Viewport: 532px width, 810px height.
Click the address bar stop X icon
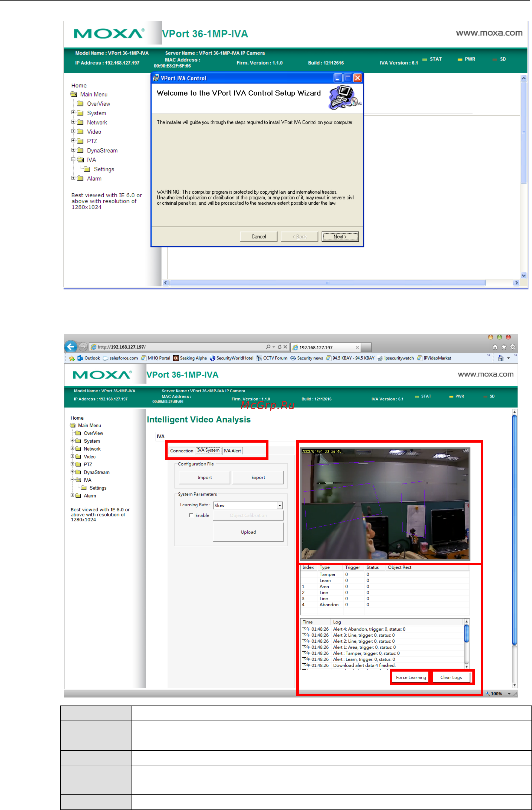tap(285, 347)
